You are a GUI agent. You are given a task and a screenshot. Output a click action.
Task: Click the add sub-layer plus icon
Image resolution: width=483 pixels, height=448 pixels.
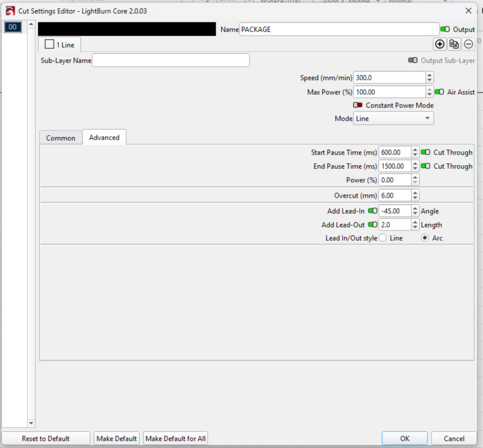point(440,44)
